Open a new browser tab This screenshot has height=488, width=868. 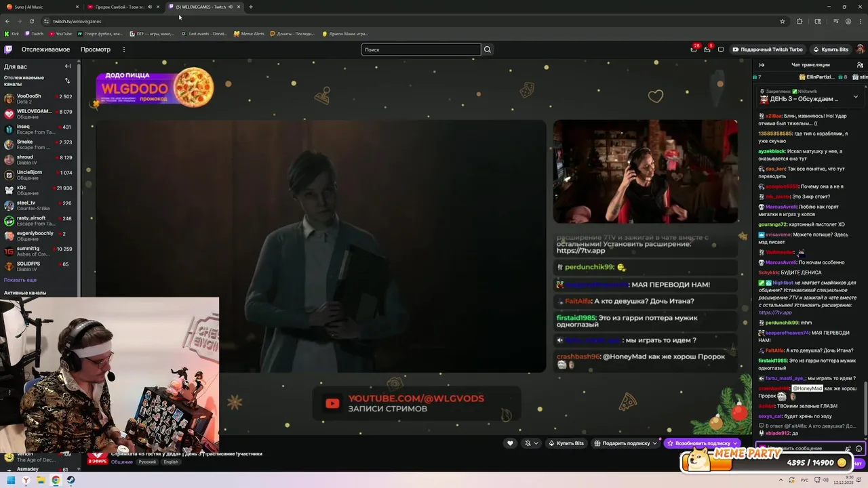click(251, 7)
